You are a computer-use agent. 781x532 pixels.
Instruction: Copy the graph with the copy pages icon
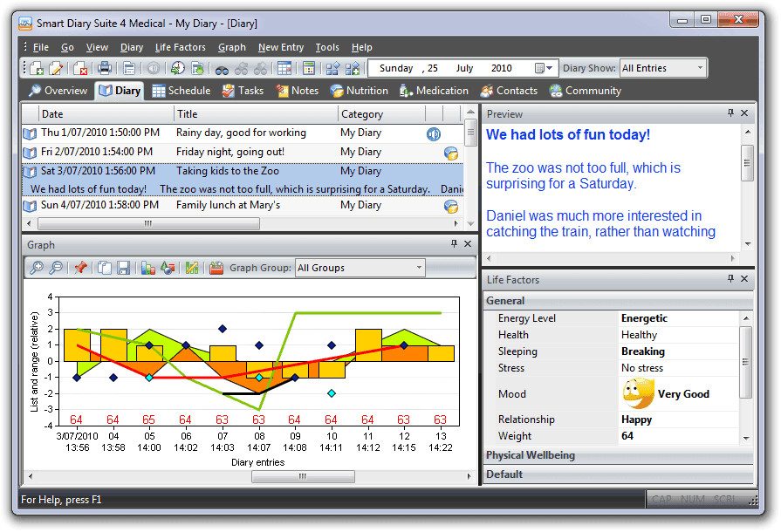click(x=105, y=268)
